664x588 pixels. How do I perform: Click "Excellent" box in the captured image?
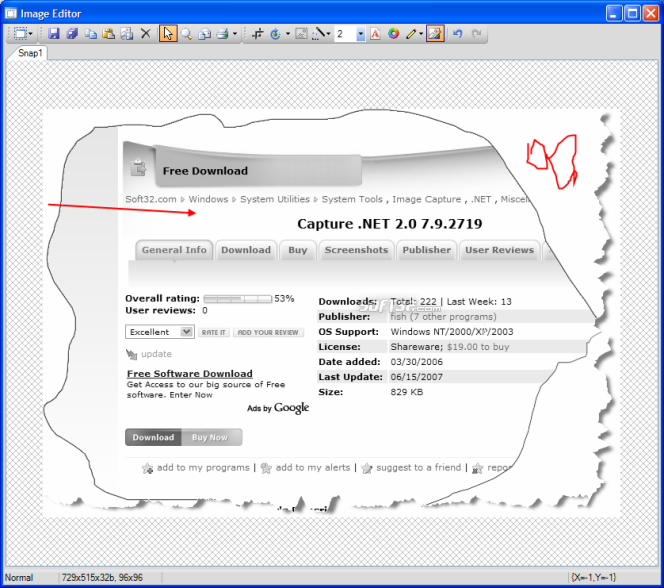coord(160,332)
